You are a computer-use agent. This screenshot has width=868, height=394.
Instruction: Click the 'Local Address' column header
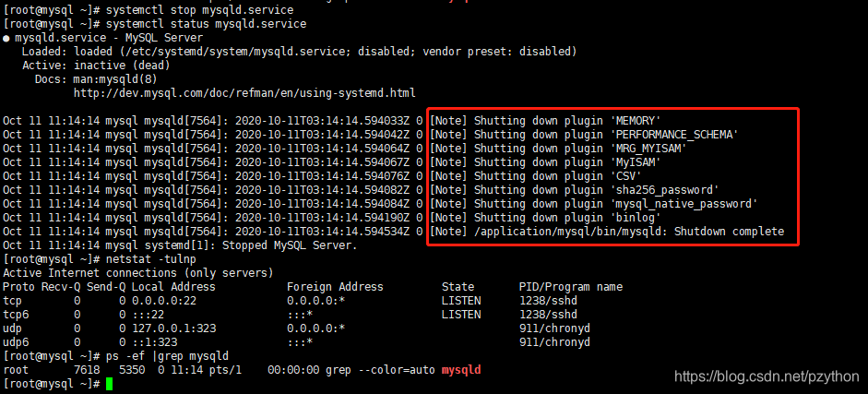[x=173, y=287]
